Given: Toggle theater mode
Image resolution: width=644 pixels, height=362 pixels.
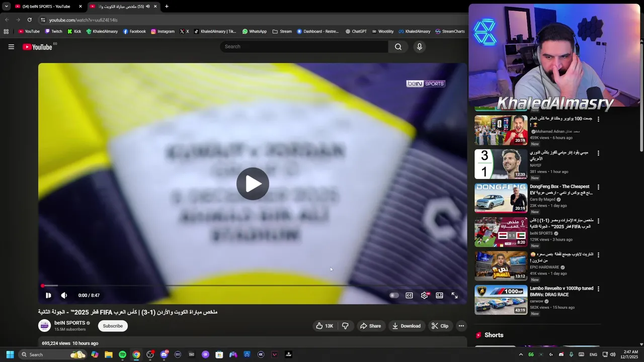Looking at the screenshot, I should (439, 295).
